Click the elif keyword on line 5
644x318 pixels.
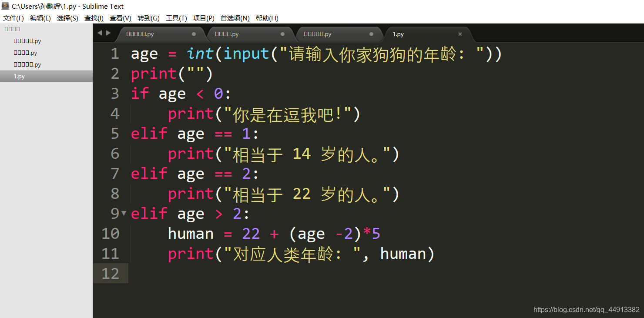point(149,134)
